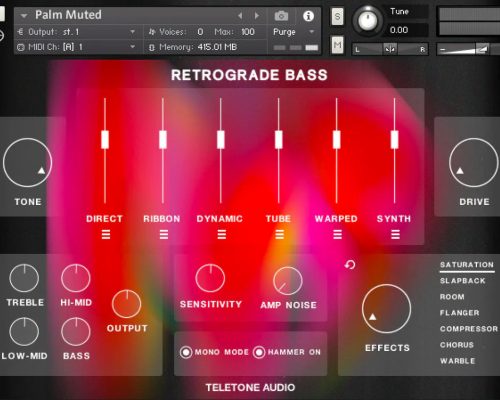Image resolution: width=500 pixels, height=400 pixels.
Task: Click the WARPED fader handle
Action: (x=337, y=139)
